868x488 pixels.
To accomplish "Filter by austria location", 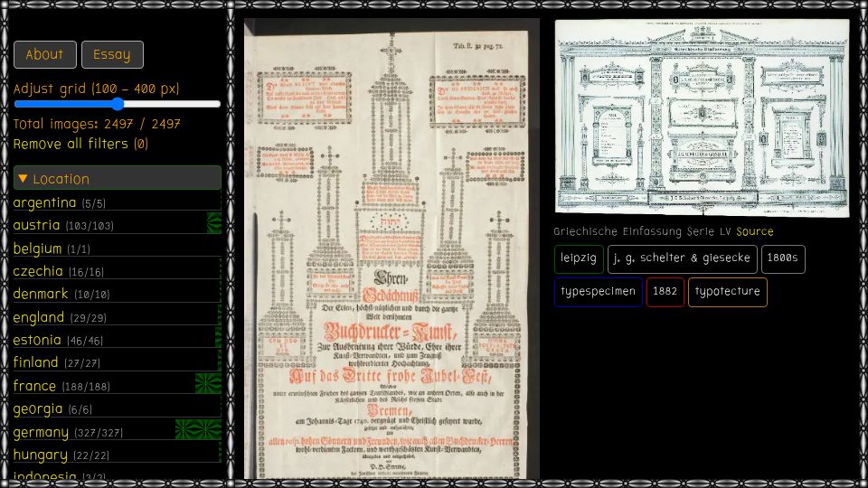I will coord(63,225).
